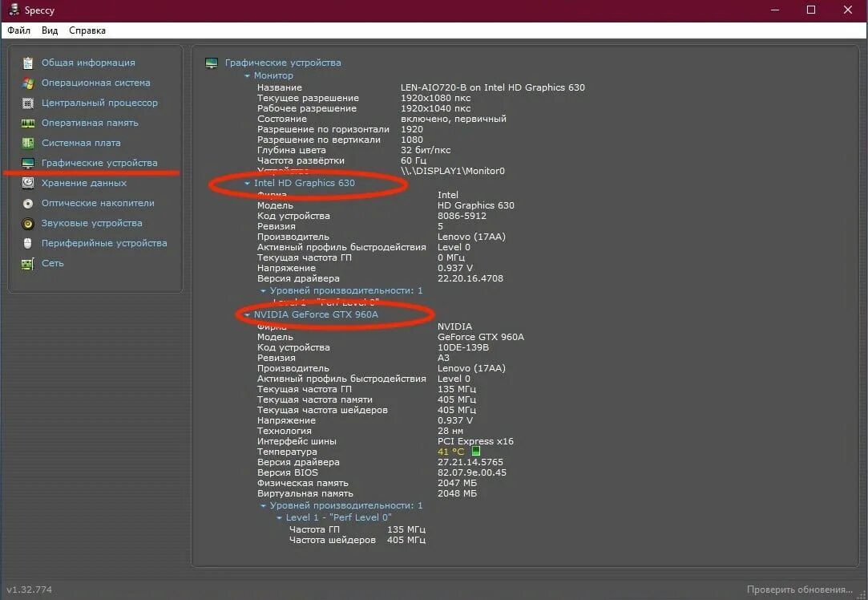Click the Хранение данных disk icon
The width and height of the screenshot is (868, 600).
coord(28,183)
